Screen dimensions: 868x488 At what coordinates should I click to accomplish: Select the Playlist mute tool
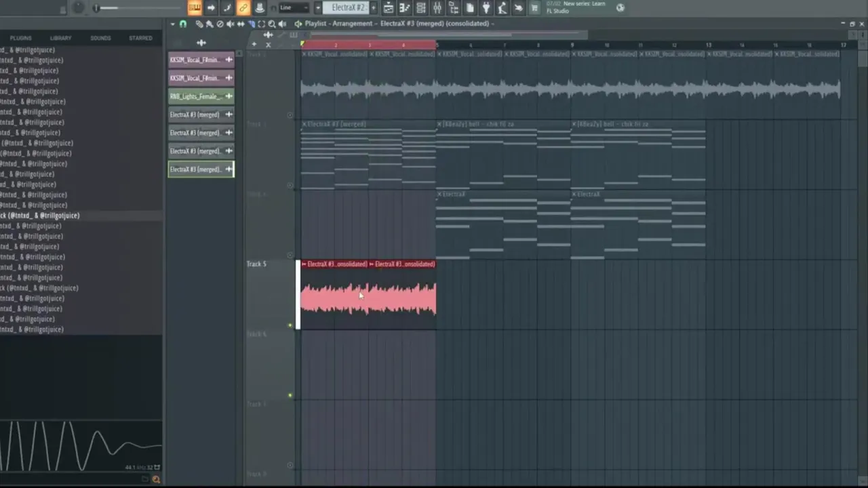(230, 24)
